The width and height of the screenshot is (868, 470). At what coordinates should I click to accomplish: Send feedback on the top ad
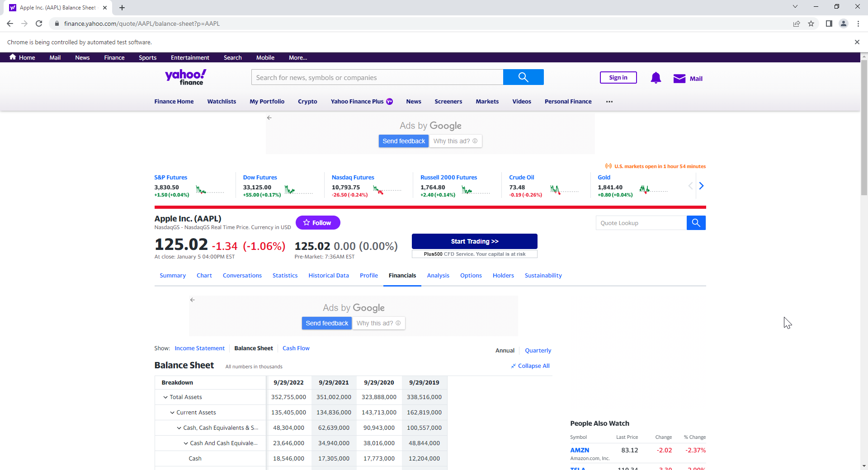point(404,141)
